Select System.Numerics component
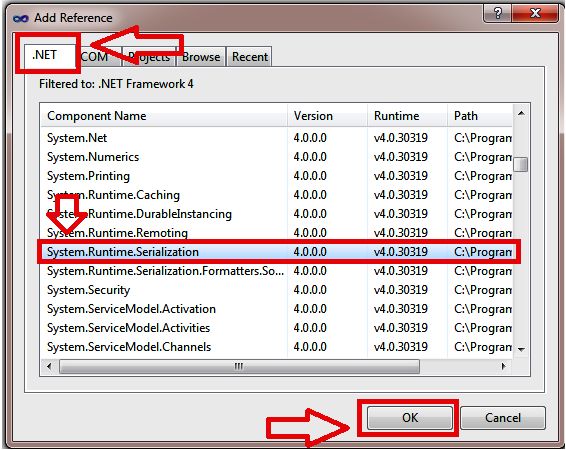Screen dimensions: 566x450 [277, 157]
